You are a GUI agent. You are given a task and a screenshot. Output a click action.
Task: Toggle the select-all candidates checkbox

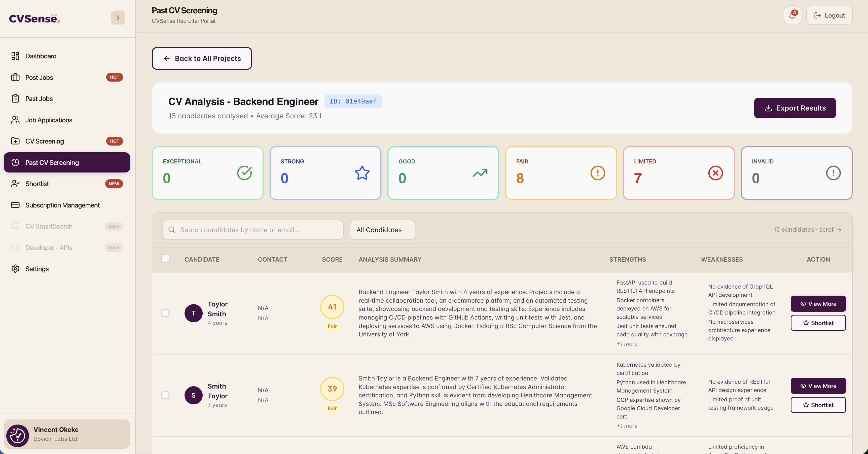click(x=165, y=258)
